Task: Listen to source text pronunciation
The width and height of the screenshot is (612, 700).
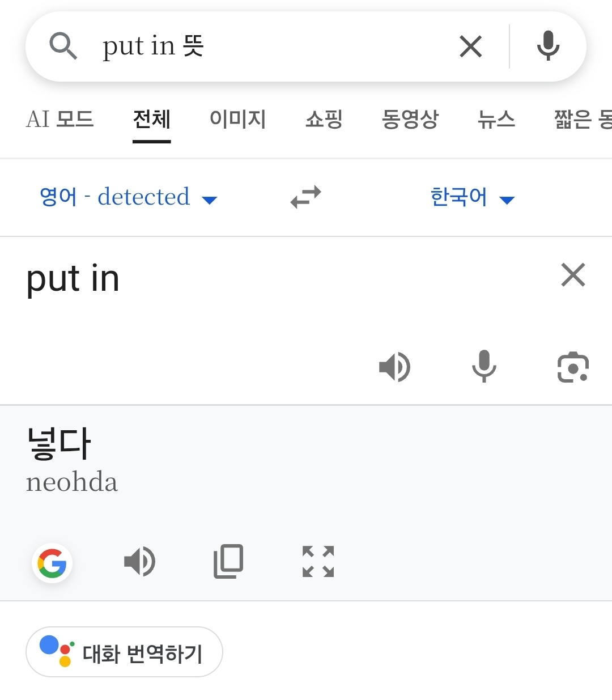Action: point(394,367)
